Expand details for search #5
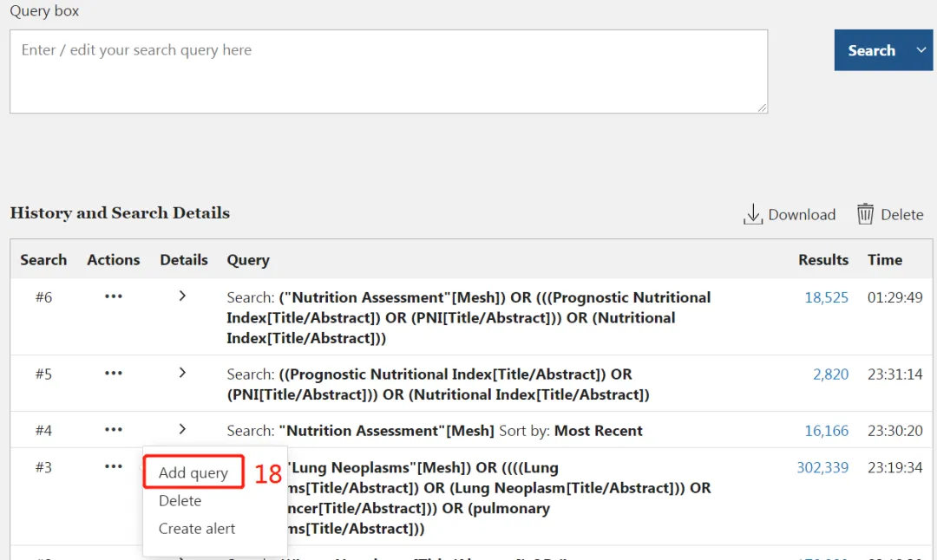 (182, 373)
